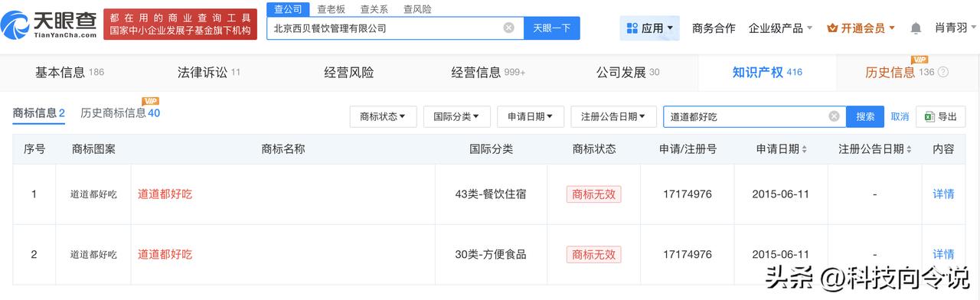Click the red promotional banner beside logo

(x=180, y=24)
